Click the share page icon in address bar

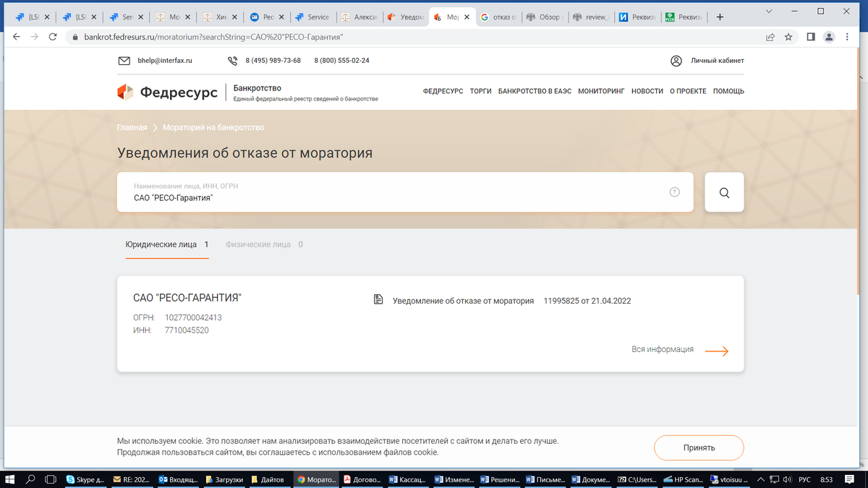(x=770, y=37)
